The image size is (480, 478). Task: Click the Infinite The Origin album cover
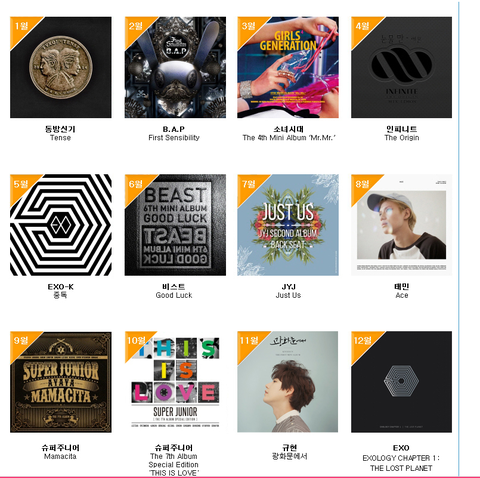click(401, 67)
